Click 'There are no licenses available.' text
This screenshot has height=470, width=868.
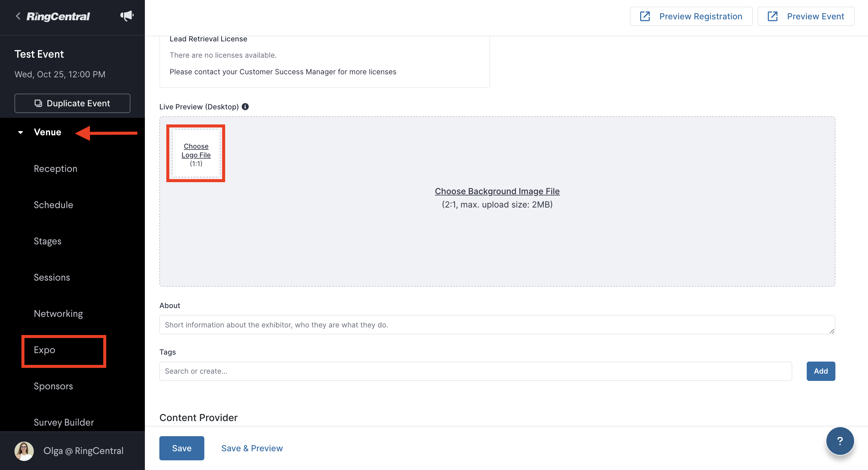223,55
